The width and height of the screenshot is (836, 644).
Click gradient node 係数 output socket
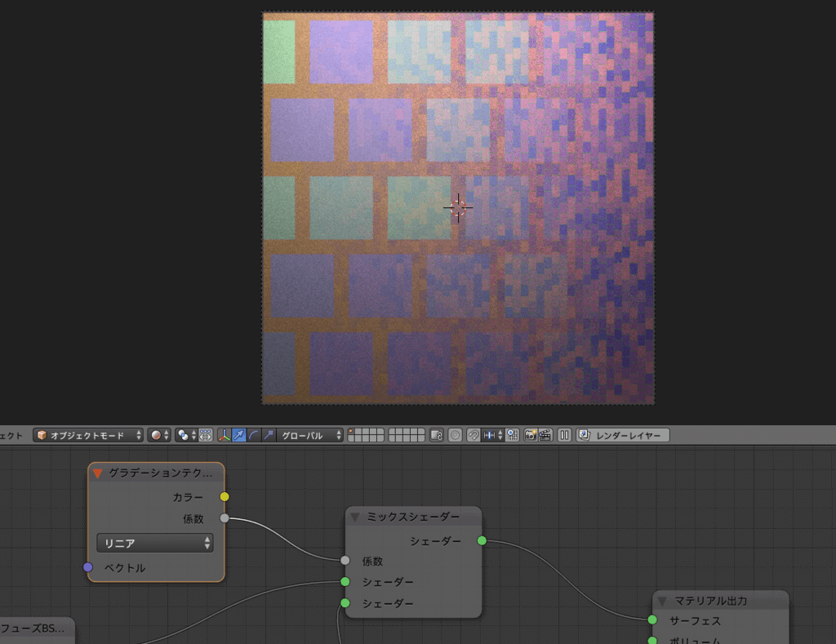[225, 518]
